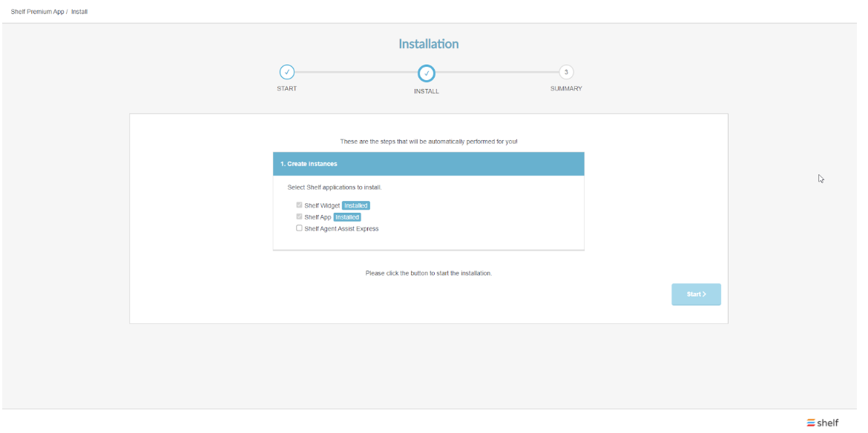Click the Installed badge next to Shelf Widget

click(x=355, y=205)
